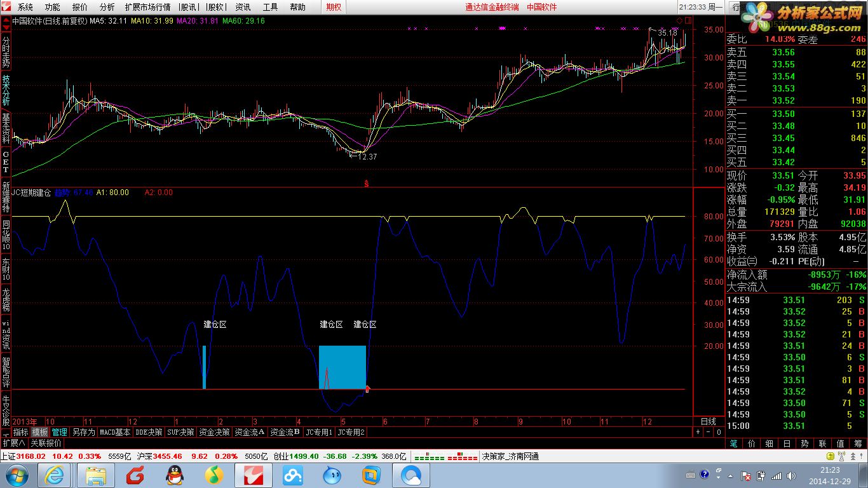Open the 报价 menu
The width and height of the screenshot is (868, 488).
pos(80,7)
